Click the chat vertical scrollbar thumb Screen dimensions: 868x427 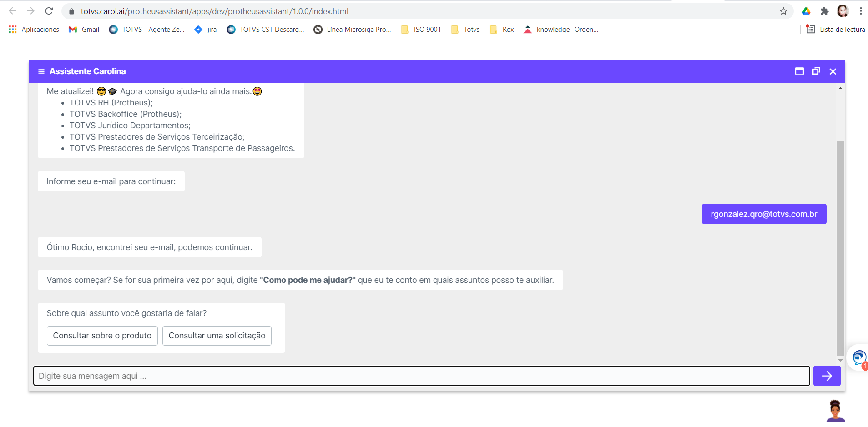[840, 248]
